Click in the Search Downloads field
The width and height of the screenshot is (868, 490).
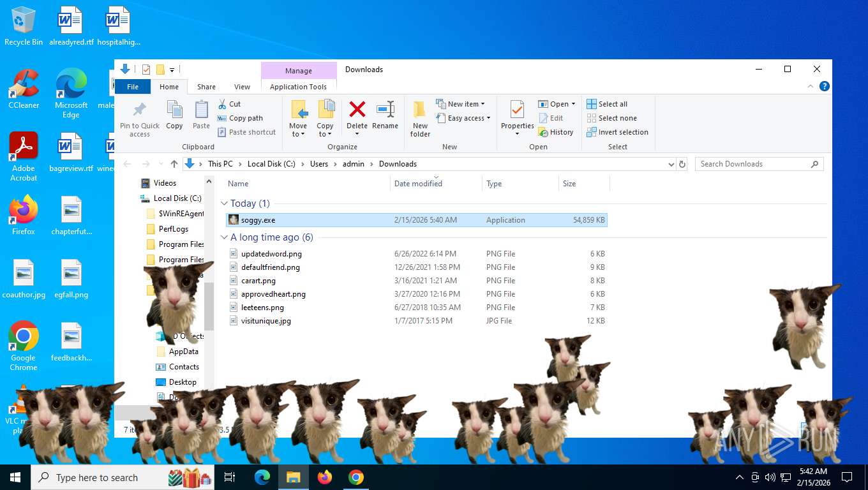[x=759, y=164]
